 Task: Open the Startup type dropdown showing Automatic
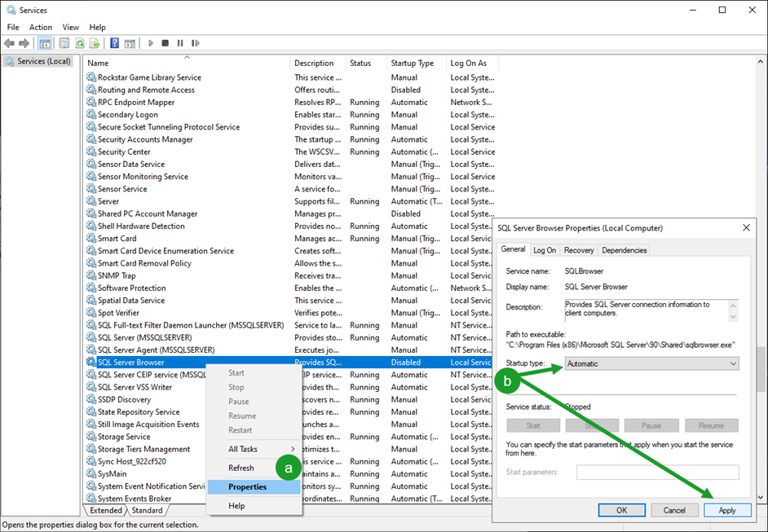(651, 363)
